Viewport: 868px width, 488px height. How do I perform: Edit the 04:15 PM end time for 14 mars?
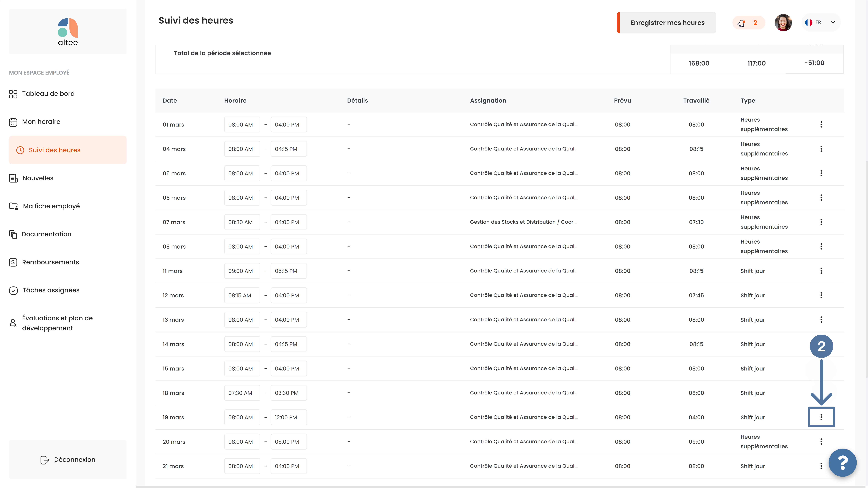click(x=288, y=344)
